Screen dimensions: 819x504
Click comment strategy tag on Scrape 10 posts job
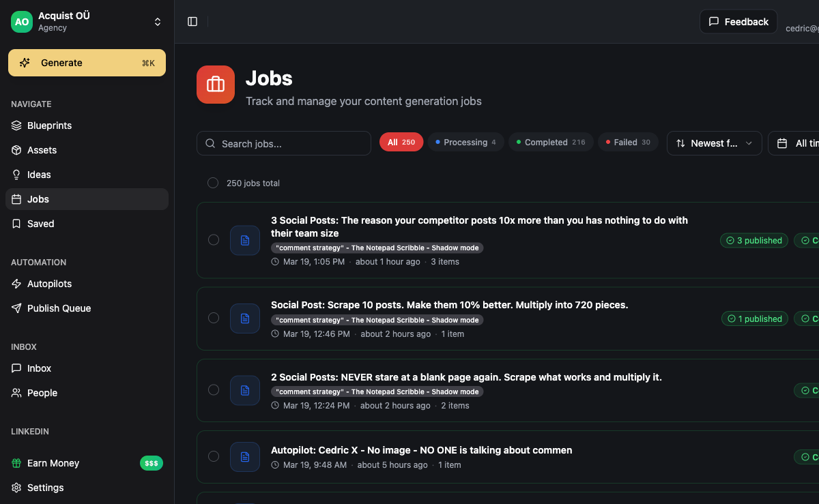tap(377, 320)
